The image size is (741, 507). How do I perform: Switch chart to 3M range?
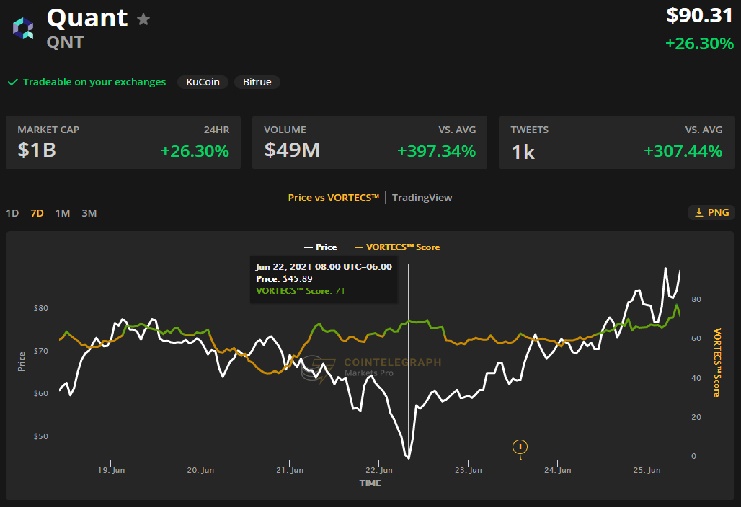(89, 213)
